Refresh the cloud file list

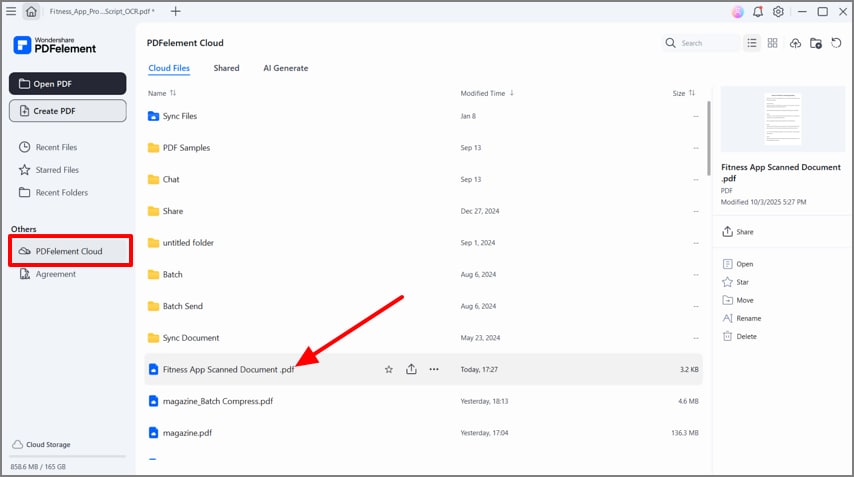(x=836, y=42)
